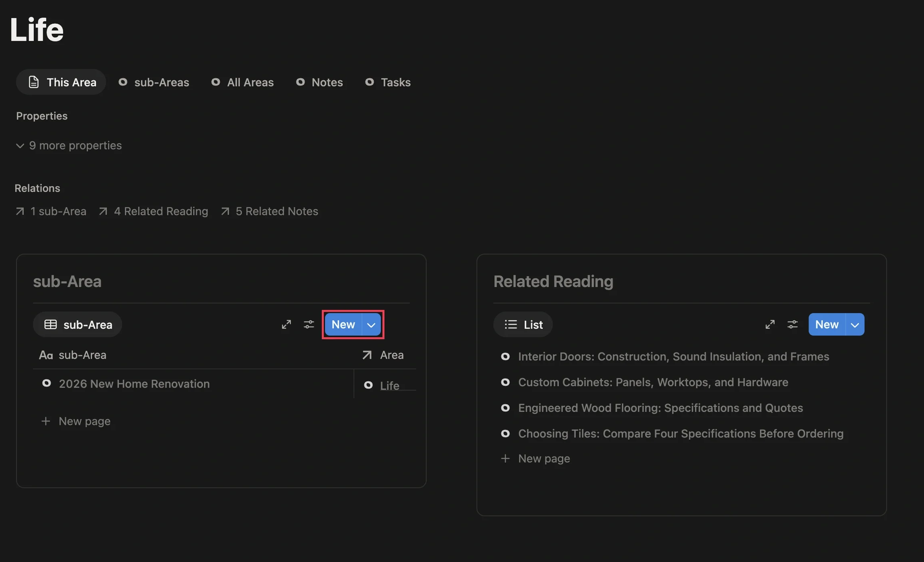The image size is (924, 562).
Task: Click plus icon for new sub-Area page
Action: (x=46, y=421)
